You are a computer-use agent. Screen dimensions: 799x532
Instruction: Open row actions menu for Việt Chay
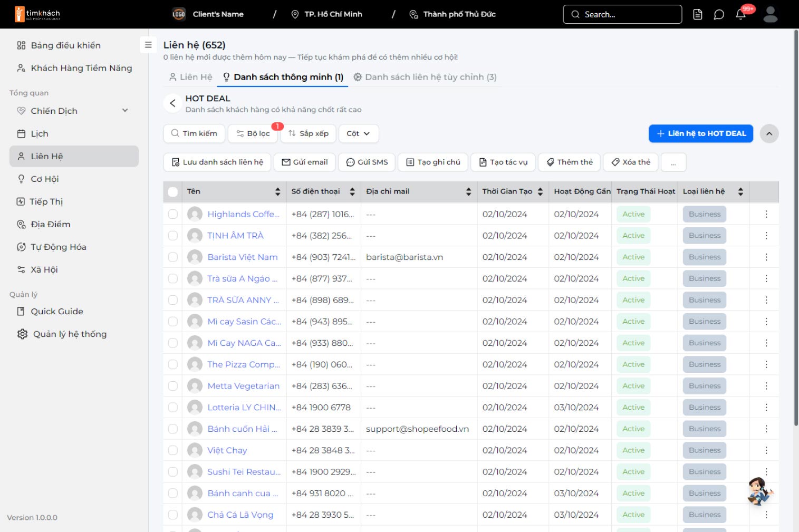tap(766, 450)
